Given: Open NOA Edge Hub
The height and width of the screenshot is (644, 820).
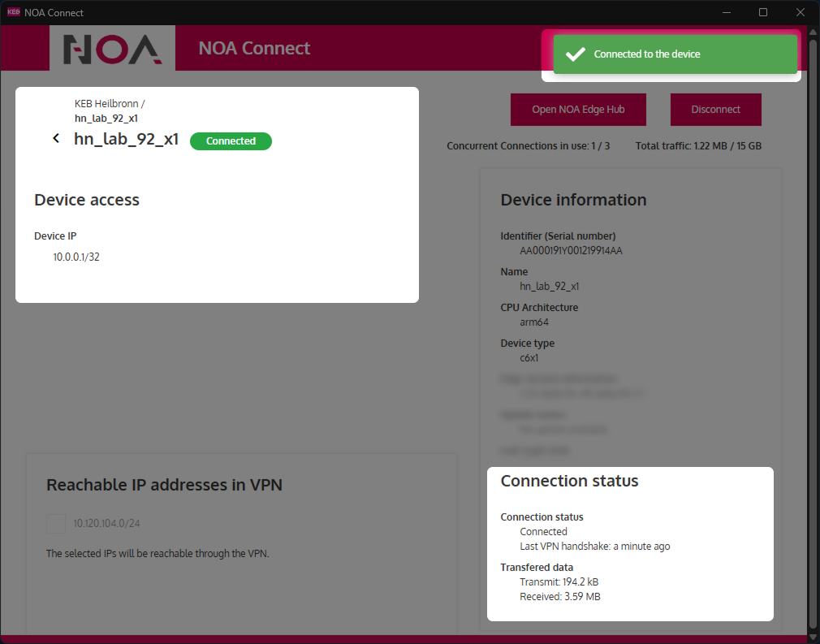Looking at the screenshot, I should (x=578, y=110).
